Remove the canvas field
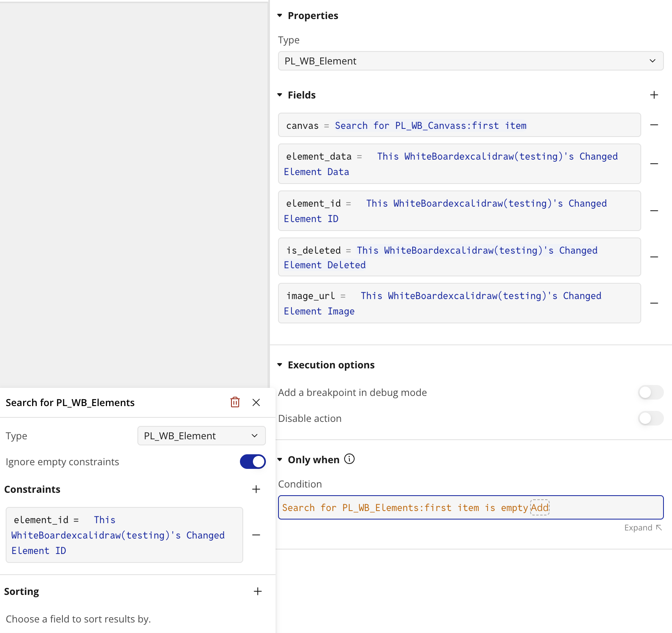Viewport: 672px width, 633px height. [x=654, y=125]
